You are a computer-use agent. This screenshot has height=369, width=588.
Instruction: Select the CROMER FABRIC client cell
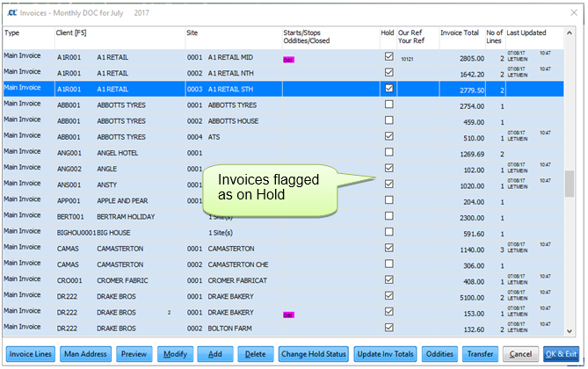click(x=122, y=280)
